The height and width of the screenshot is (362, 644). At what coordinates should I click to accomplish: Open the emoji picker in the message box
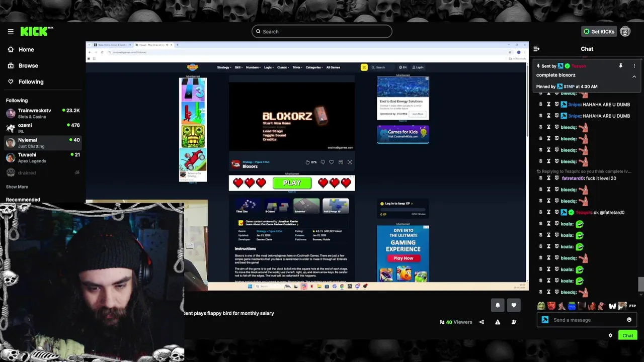click(x=629, y=320)
